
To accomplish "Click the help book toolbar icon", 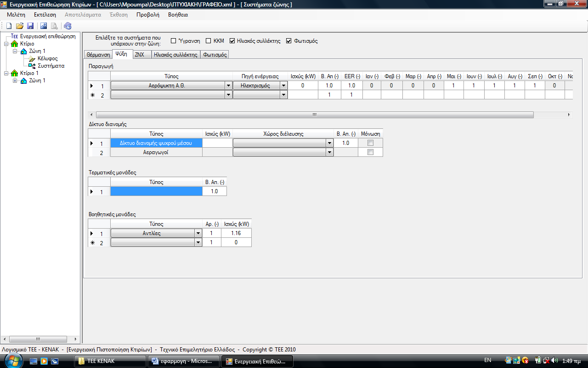I will (x=68, y=26).
